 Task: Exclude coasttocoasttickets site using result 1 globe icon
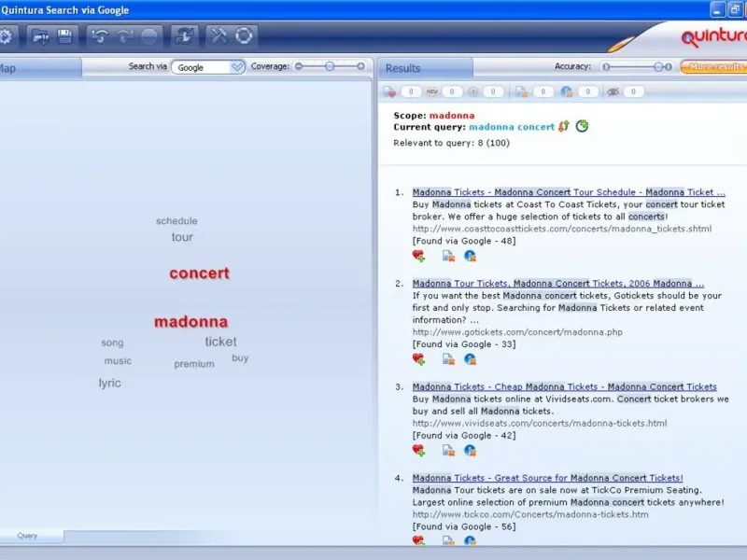[x=471, y=256]
